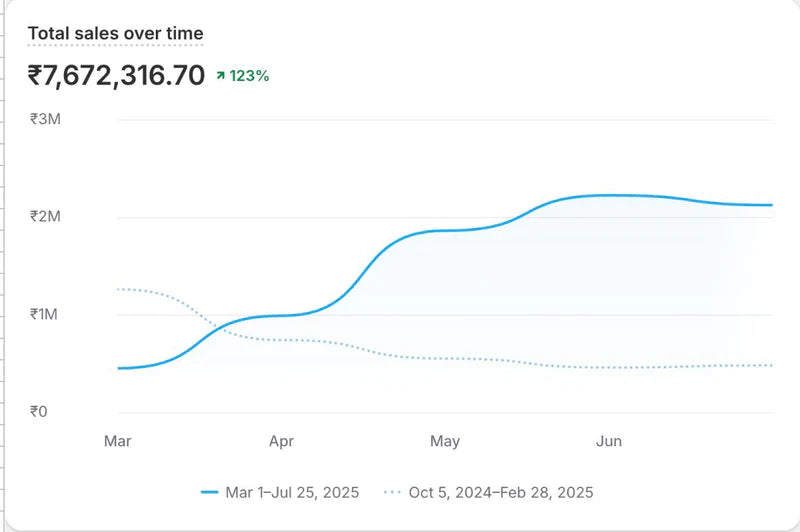Select the Mar label on x-axis

tap(118, 440)
